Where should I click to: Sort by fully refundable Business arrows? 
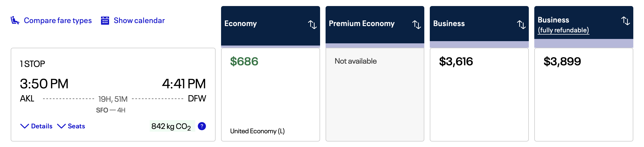pos(625,21)
